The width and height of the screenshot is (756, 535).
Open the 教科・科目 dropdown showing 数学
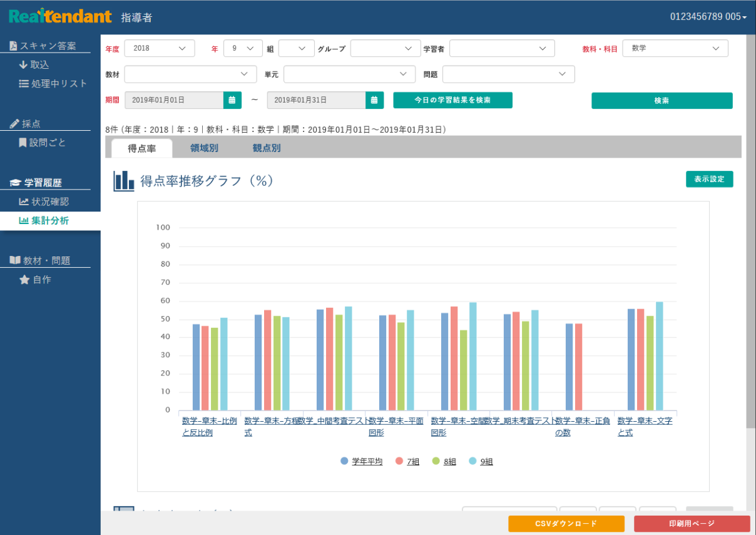coord(675,48)
